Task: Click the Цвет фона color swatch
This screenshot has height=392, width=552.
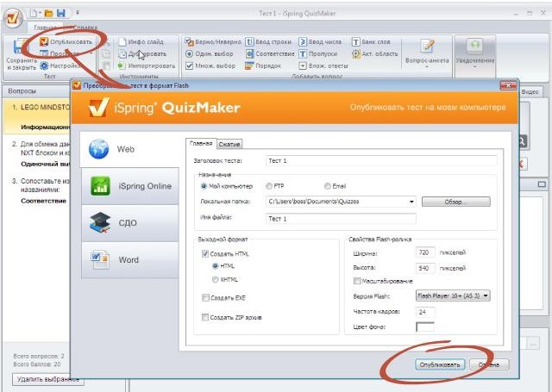Action: click(x=425, y=327)
